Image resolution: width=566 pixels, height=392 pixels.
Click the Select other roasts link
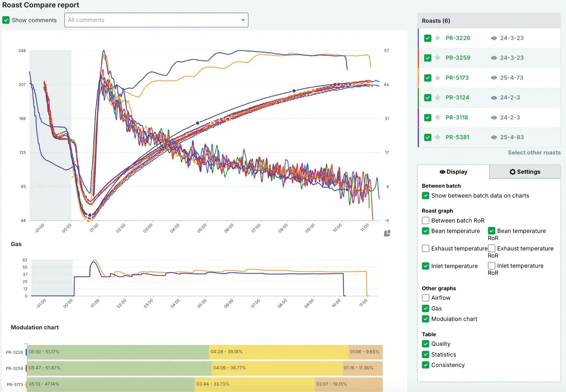coord(534,152)
